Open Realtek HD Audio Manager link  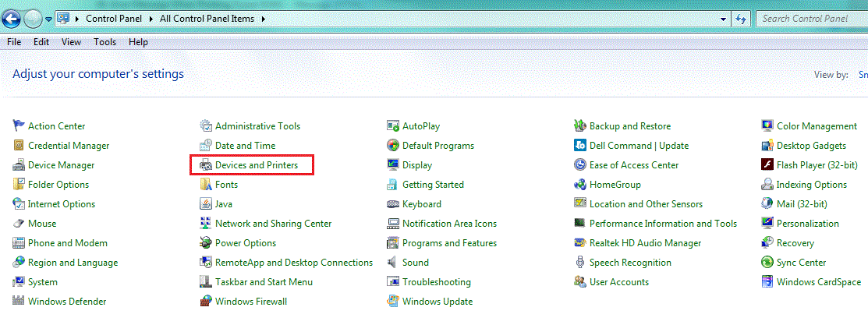tap(646, 243)
